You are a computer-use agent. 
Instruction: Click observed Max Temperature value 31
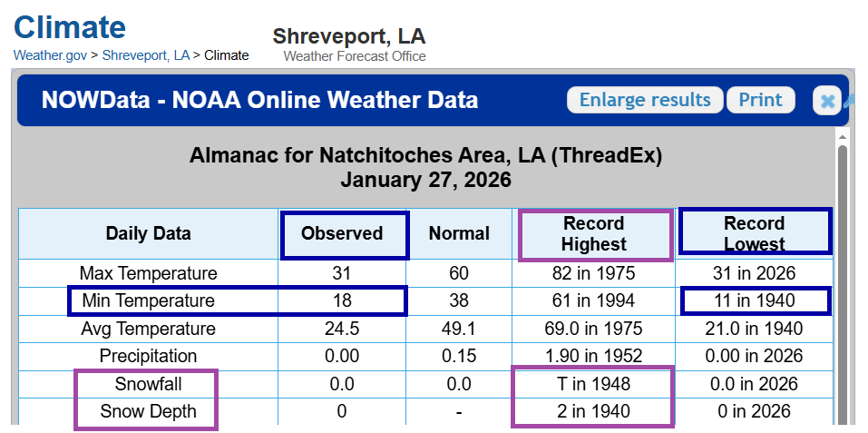342,273
